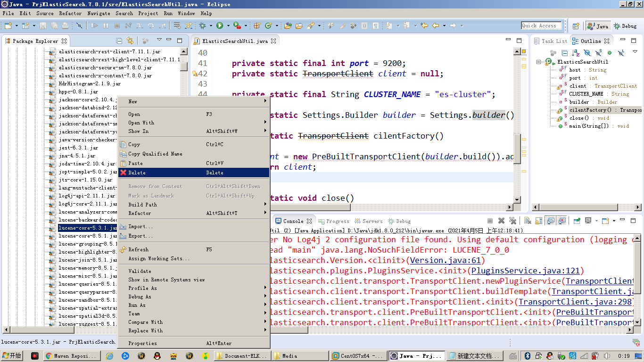Click Open Console icon in Console toolbar

pos(605,221)
